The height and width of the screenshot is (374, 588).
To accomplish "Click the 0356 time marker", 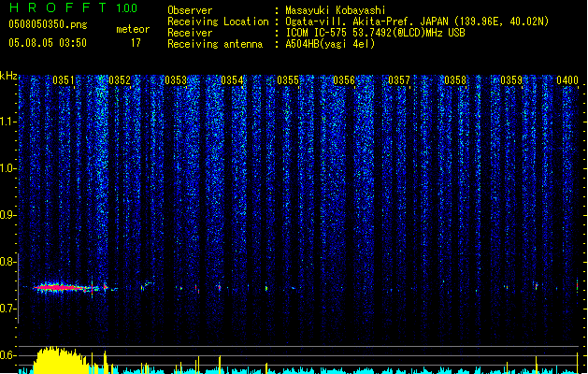I will [344, 80].
